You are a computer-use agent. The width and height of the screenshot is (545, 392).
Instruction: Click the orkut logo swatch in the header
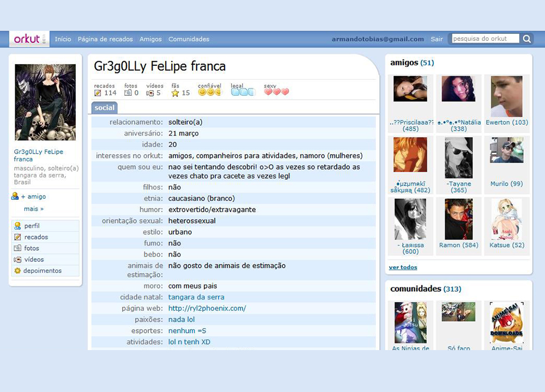pos(28,39)
